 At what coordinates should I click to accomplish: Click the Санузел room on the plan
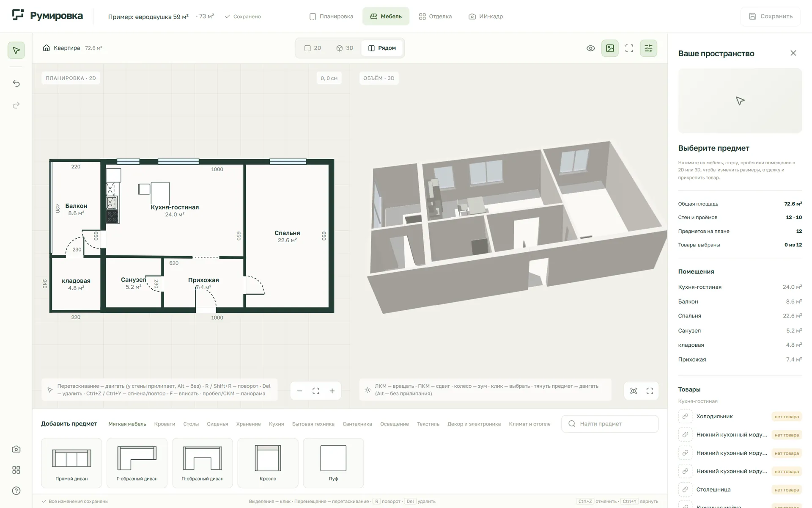133,283
